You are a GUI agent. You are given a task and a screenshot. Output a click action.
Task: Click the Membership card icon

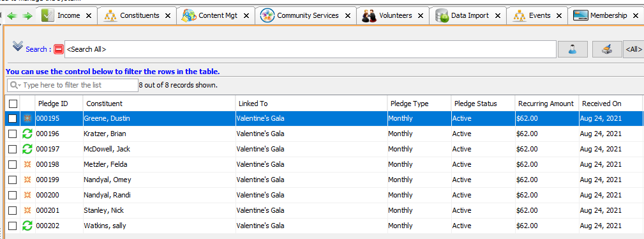coord(580,15)
